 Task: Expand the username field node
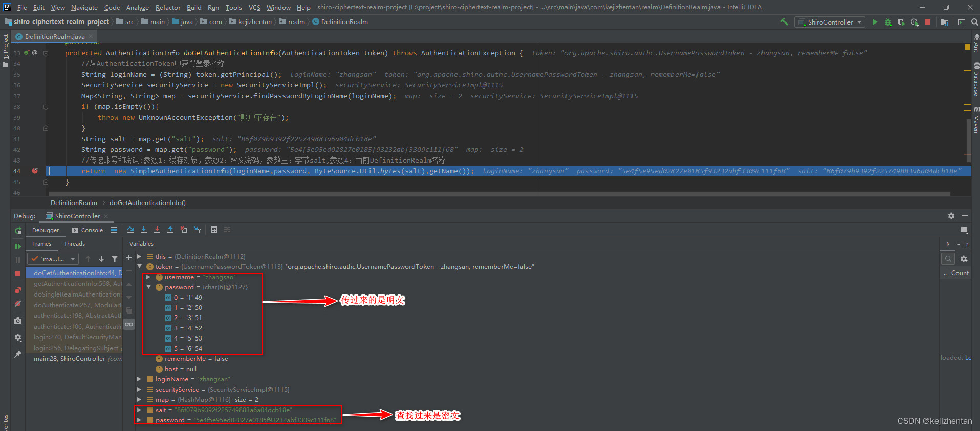148,277
